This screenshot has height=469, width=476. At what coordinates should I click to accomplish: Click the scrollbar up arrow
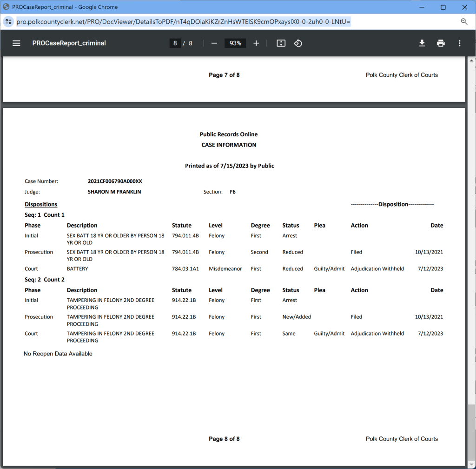pos(472,60)
